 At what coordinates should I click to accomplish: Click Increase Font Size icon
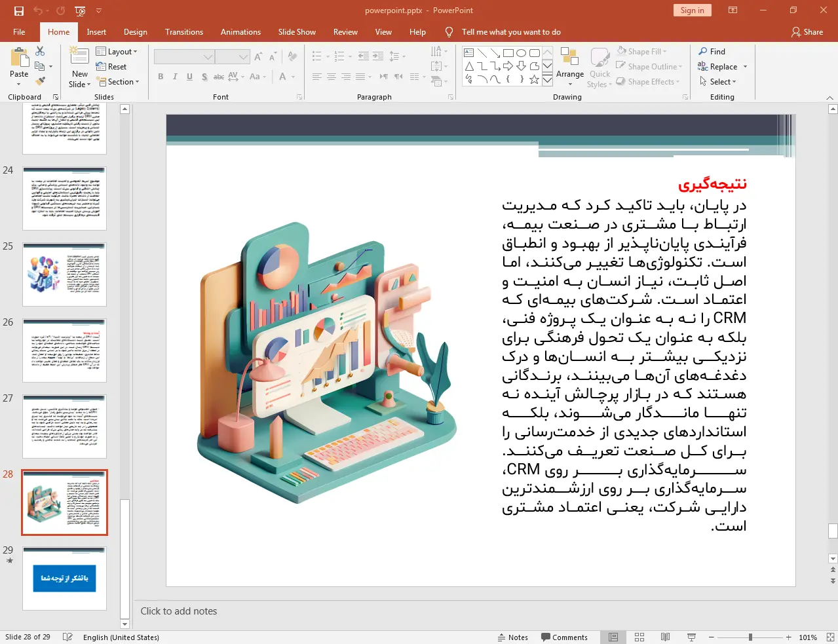[x=258, y=57]
